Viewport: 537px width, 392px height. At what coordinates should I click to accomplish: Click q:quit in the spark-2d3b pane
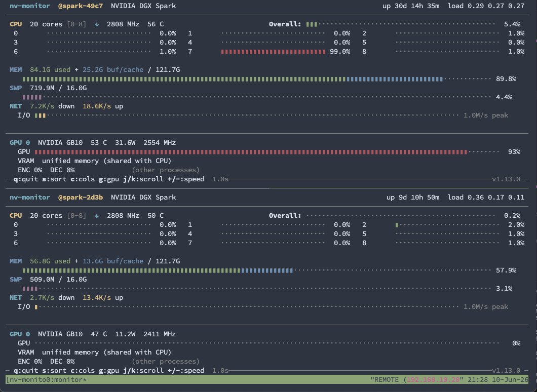[26, 370]
